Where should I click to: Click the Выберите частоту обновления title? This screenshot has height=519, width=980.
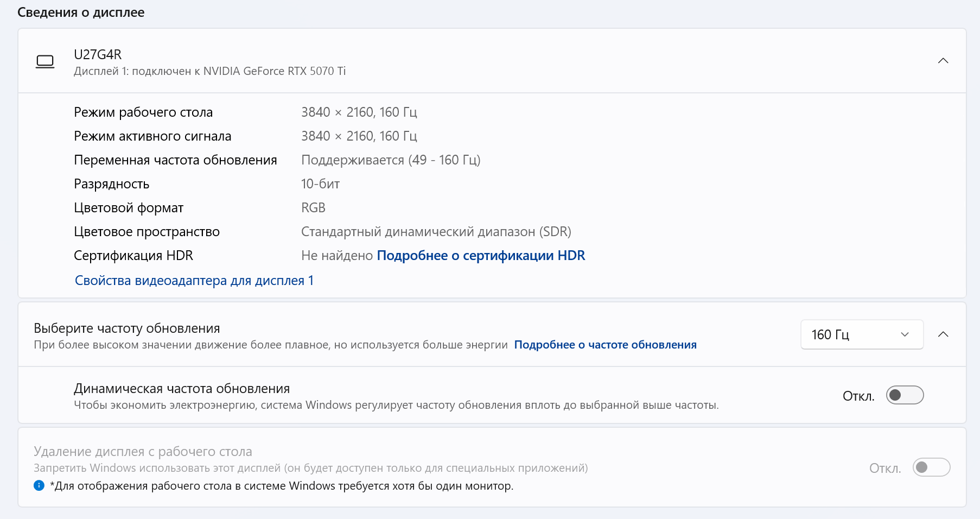click(126, 328)
